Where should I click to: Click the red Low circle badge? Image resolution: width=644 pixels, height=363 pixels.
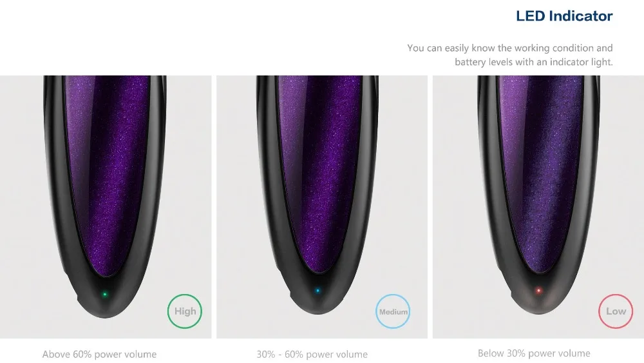pyautogui.click(x=616, y=311)
